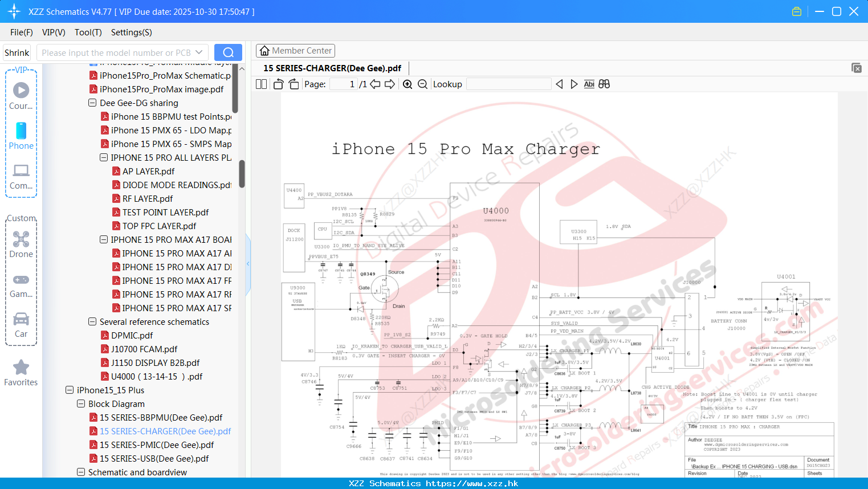Viewport: 868px width, 489px height.
Task: Collapse the Dee Gee-DG sharing folder
Action: [92, 103]
